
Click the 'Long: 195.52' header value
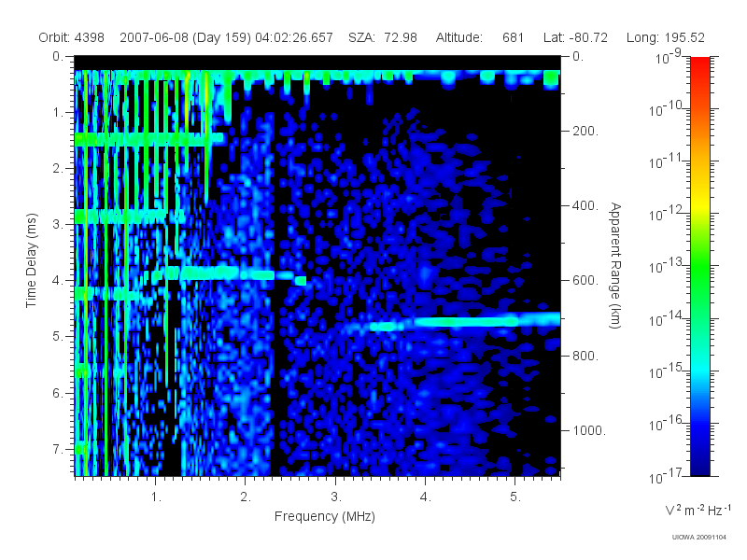point(666,37)
